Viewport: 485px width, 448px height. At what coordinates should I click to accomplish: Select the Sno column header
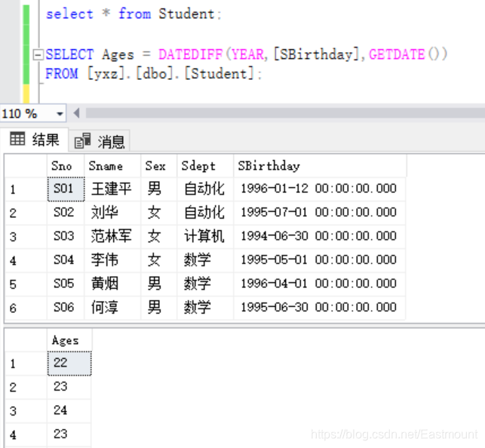tap(66, 166)
